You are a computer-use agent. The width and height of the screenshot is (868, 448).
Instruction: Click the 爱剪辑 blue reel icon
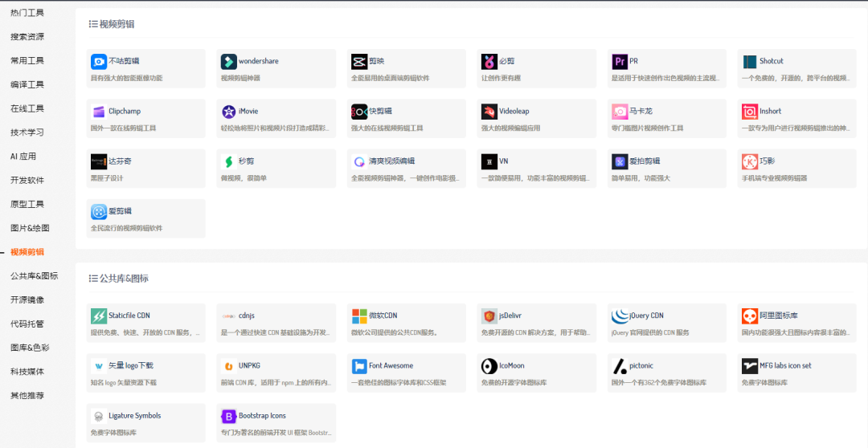(x=99, y=212)
